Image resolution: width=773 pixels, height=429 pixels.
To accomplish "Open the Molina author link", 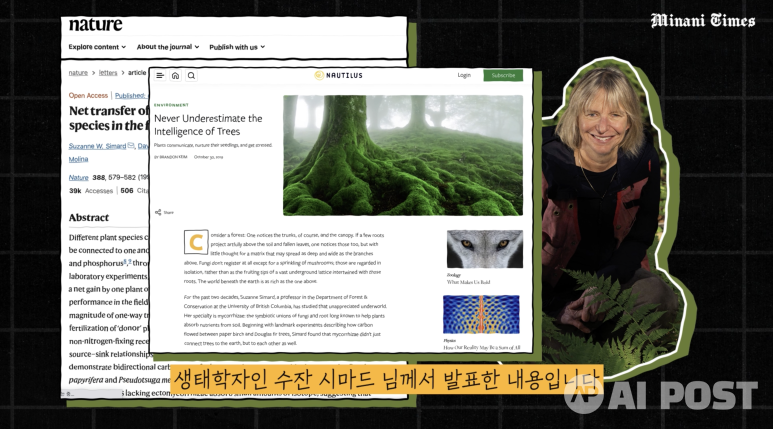I will (x=78, y=159).
